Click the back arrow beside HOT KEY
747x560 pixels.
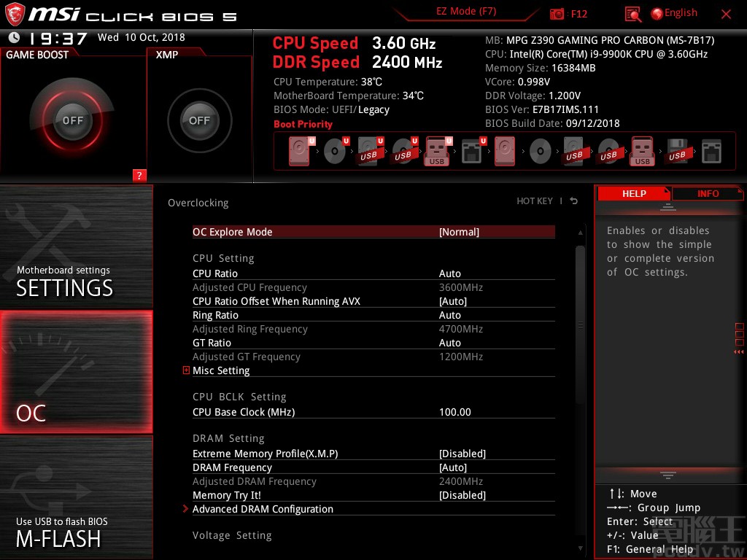(574, 201)
